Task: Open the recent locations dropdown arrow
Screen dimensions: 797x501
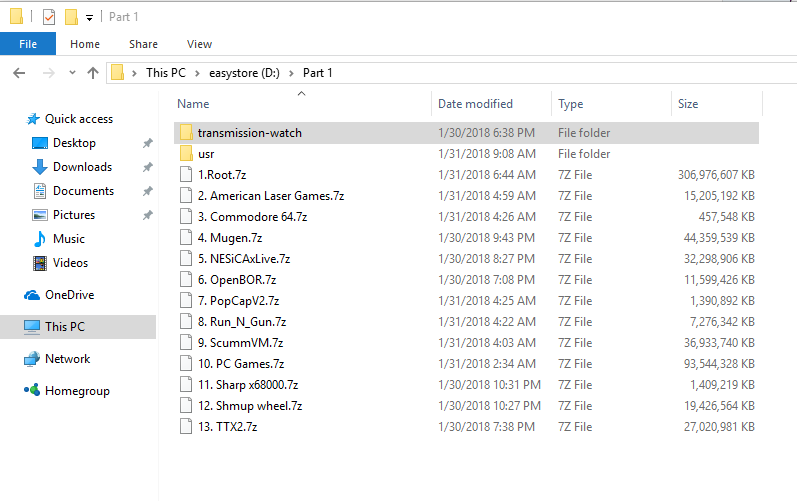Action: tap(72, 73)
